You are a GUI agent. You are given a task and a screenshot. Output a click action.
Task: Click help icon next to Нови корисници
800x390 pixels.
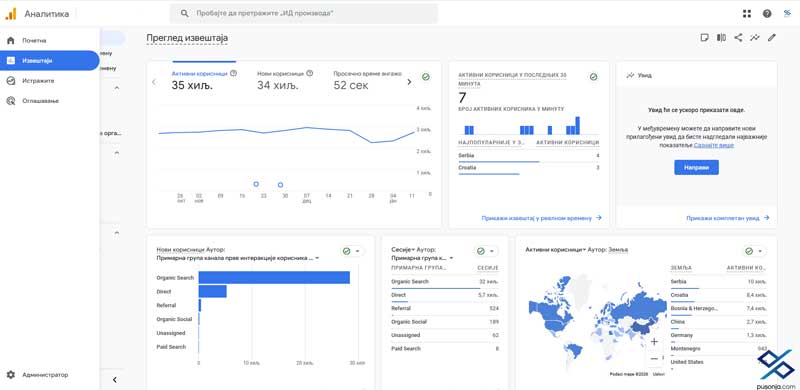pos(310,73)
